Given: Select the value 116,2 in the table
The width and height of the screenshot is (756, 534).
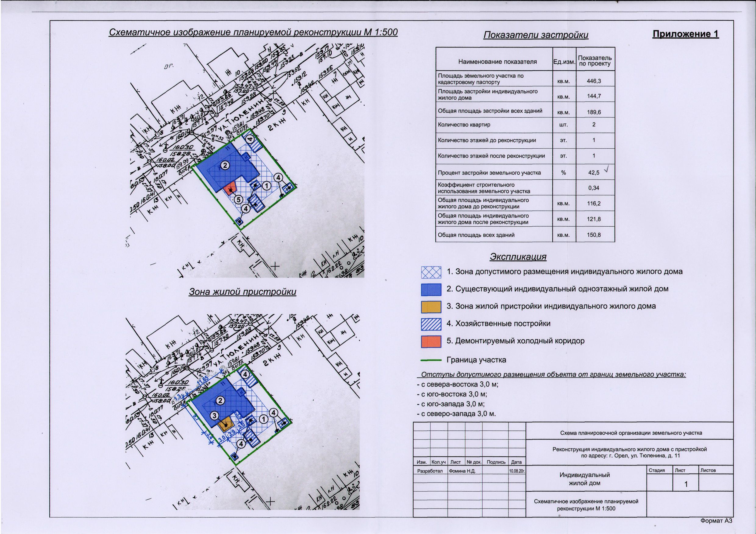Looking at the screenshot, I should pos(594,203).
